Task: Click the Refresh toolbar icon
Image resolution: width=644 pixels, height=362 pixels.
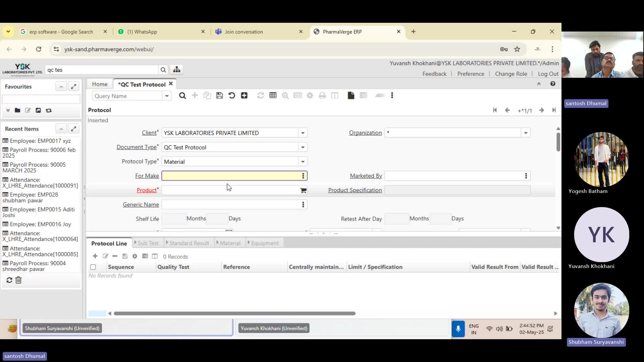Action: pyautogui.click(x=260, y=96)
